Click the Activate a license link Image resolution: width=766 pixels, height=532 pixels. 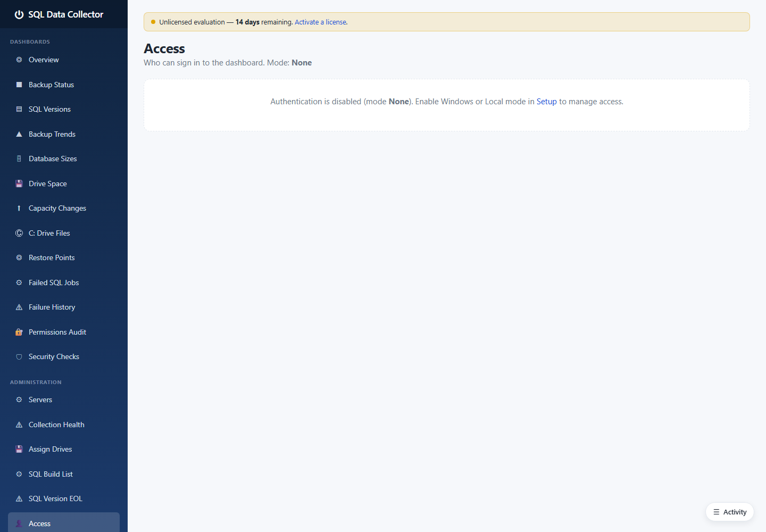321,22
